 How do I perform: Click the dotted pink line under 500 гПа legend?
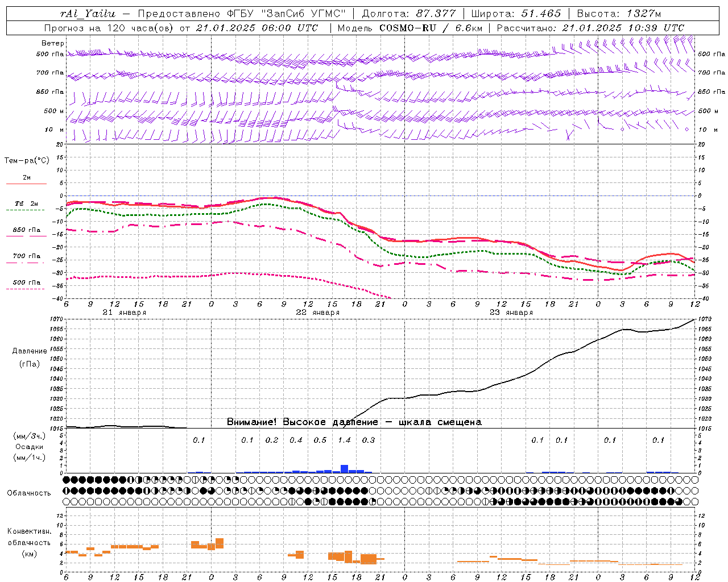pyautogui.click(x=25, y=289)
